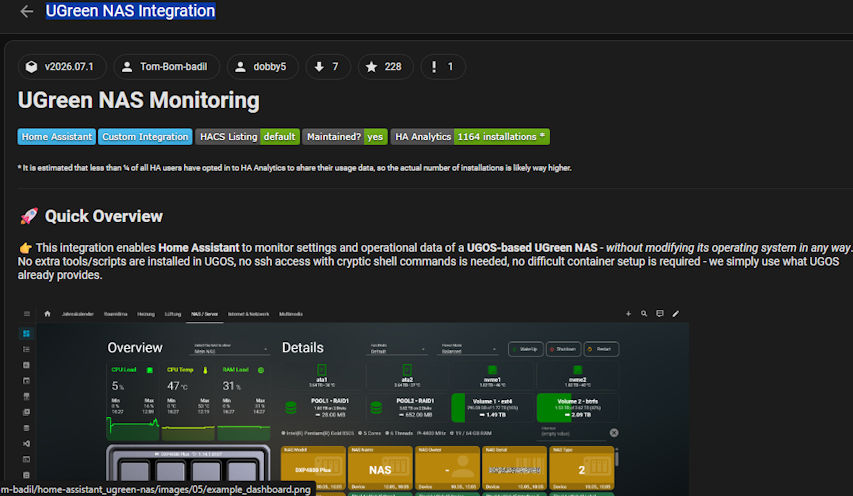Click the home icon in dashboard preview
This screenshot has height=496, width=853.
47,314
